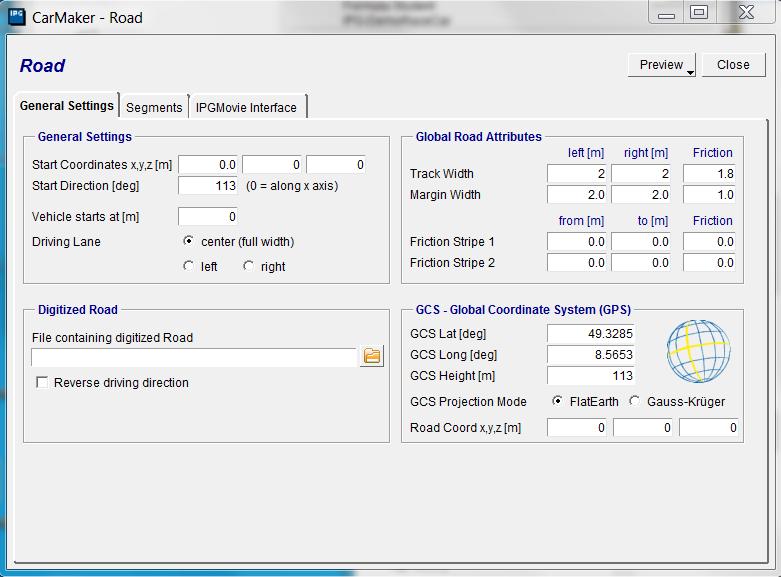Edit Road Coord z field
781x577 pixels.
[x=709, y=428]
